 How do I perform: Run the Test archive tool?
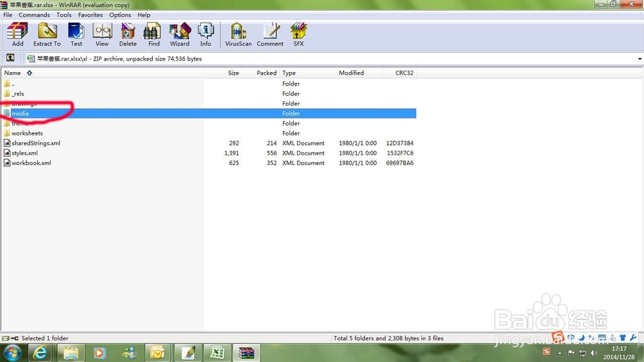(77, 35)
